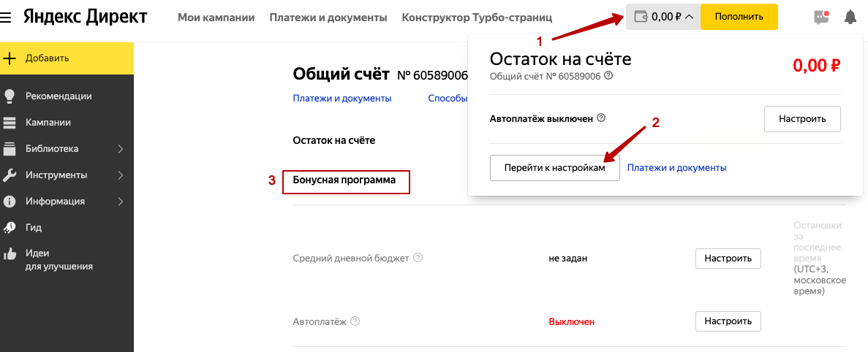
Task: Click the Информация info icon
Action: pyautogui.click(x=10, y=201)
